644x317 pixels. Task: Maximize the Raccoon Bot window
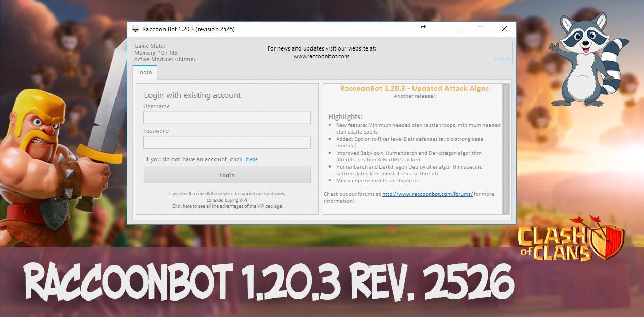coord(481,29)
